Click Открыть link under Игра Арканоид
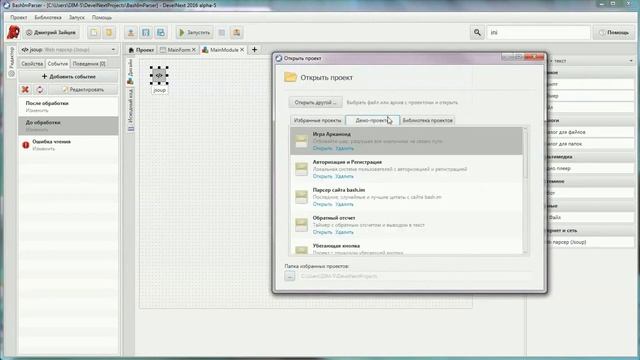This screenshot has height=360, width=640. click(x=322, y=148)
